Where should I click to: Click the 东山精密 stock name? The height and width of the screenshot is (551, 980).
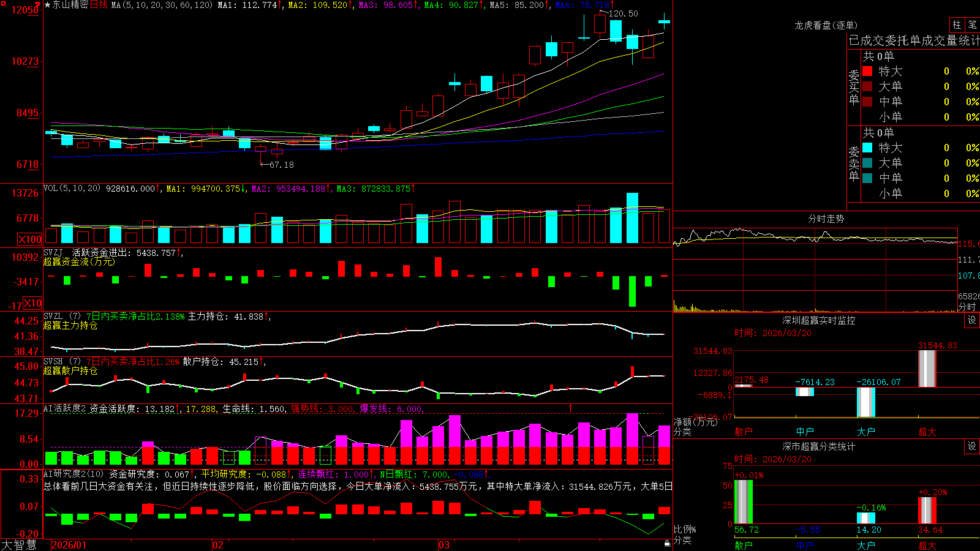[x=70, y=5]
